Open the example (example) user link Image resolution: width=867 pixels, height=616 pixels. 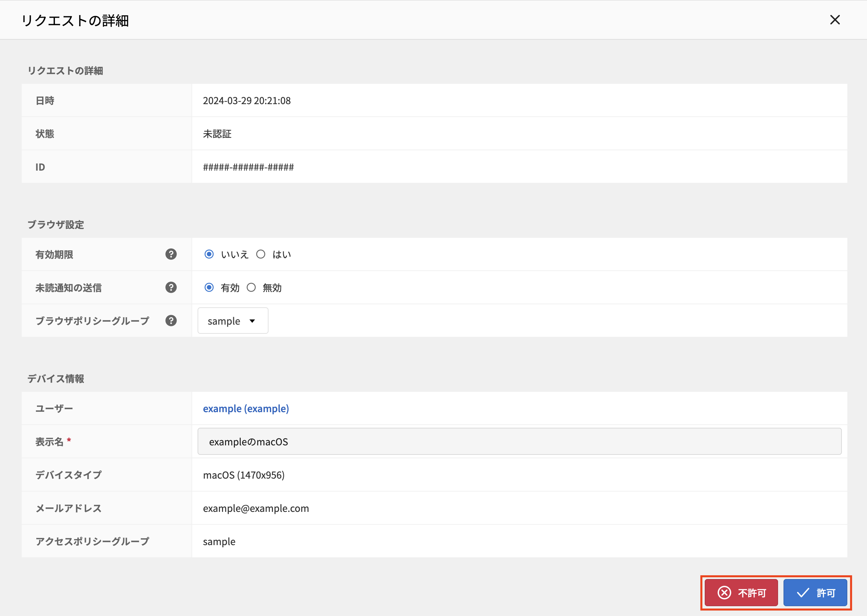tap(245, 408)
